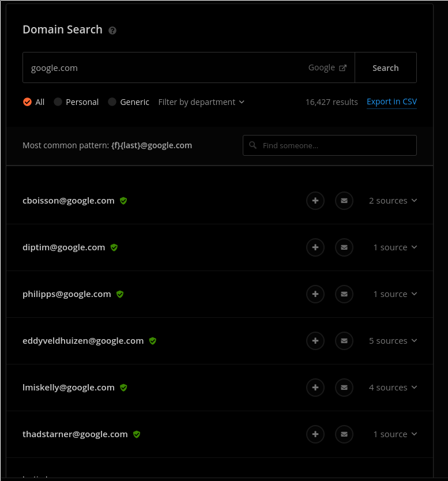This screenshot has width=448, height=481.
Task: Add lmiskelly@google.com with plus icon
Action: tap(315, 388)
